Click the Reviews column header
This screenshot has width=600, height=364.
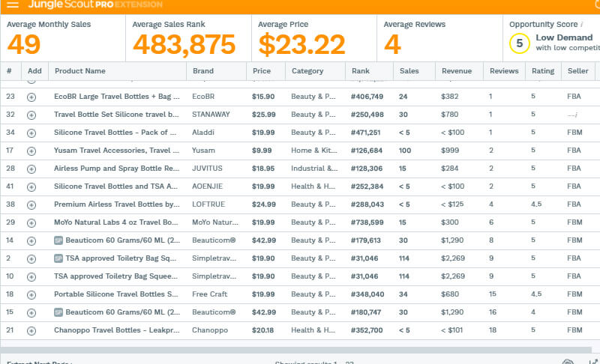(503, 71)
